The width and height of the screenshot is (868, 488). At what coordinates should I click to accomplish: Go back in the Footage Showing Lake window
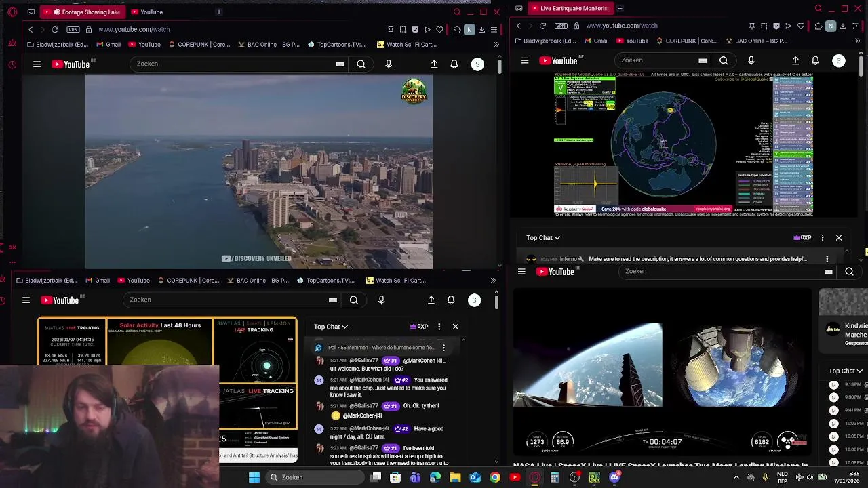(x=31, y=29)
